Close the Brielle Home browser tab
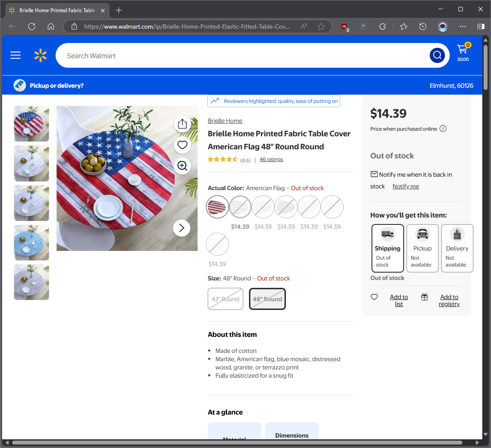491x448 pixels. [x=103, y=10]
